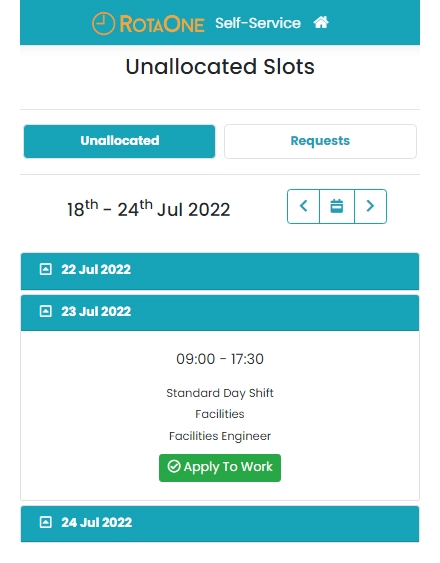Click the check icon on Apply To Work
This screenshot has height=563, width=440.
point(174,466)
